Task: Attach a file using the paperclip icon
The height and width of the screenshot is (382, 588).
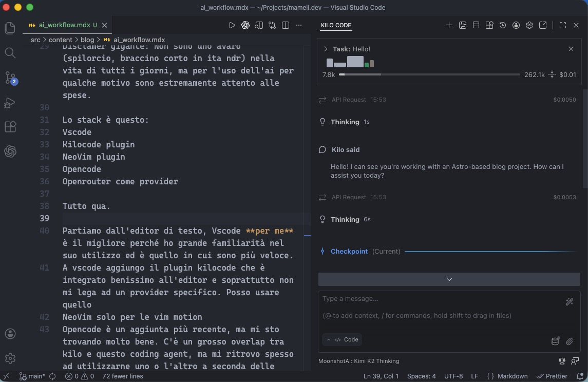Action: [x=570, y=341]
